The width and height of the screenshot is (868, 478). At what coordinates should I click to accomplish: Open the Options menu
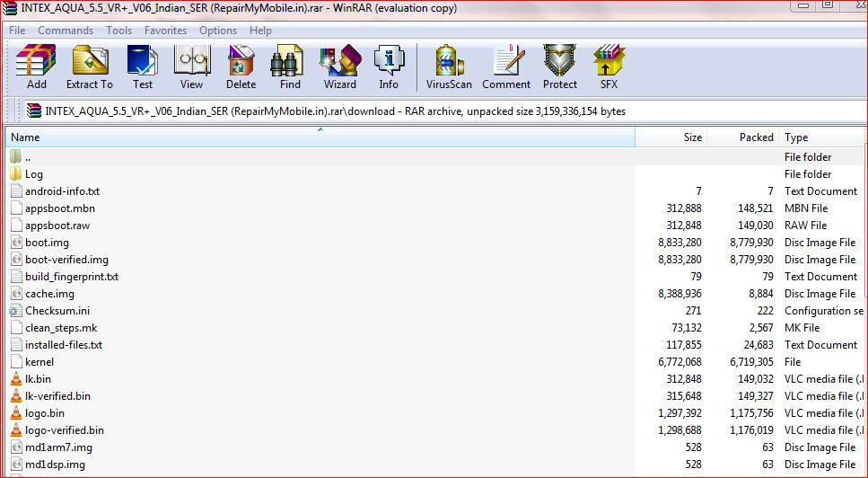pyautogui.click(x=218, y=31)
